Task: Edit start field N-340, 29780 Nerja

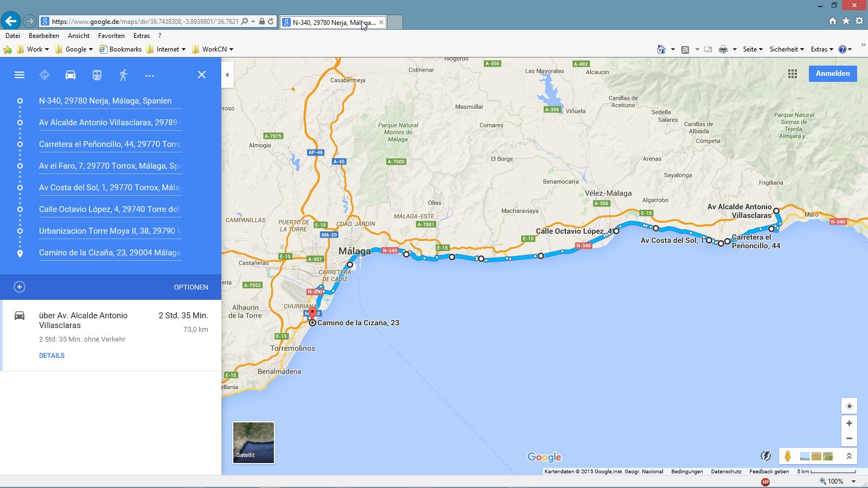Action: (110, 101)
